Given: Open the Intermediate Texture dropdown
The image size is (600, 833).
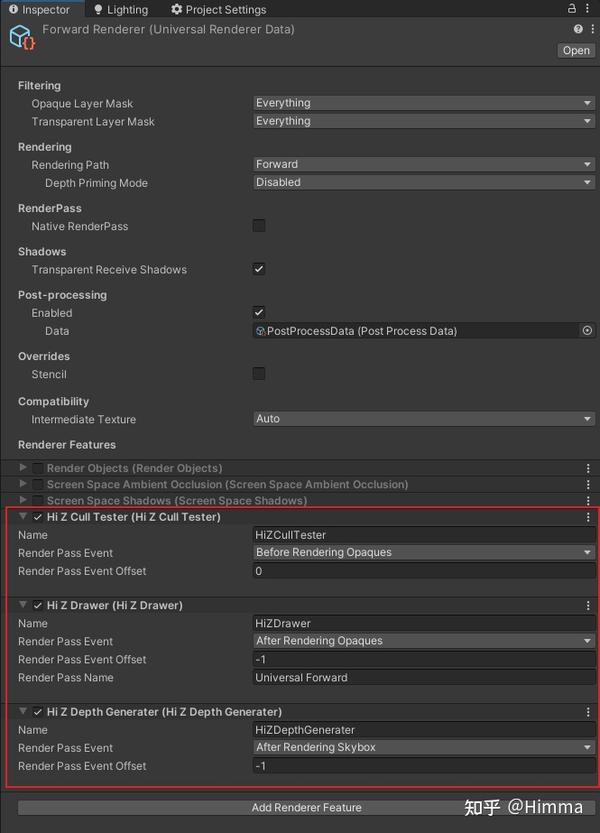Looking at the screenshot, I should point(424,419).
